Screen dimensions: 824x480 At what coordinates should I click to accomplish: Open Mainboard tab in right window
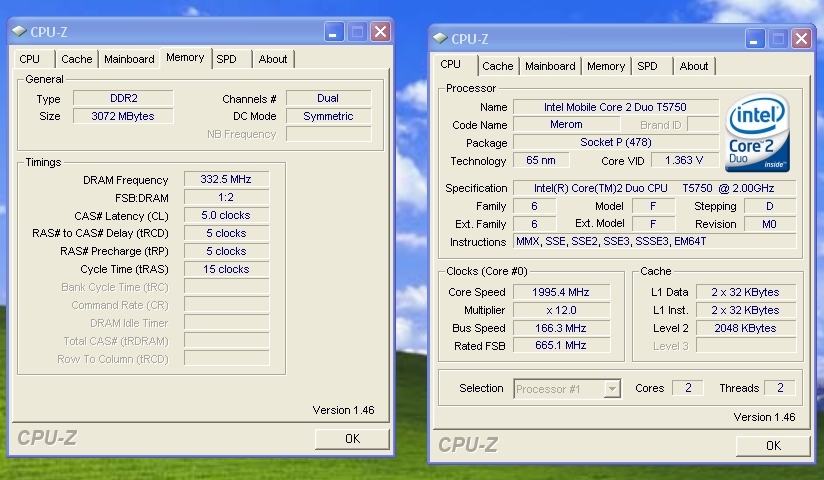pyautogui.click(x=550, y=66)
